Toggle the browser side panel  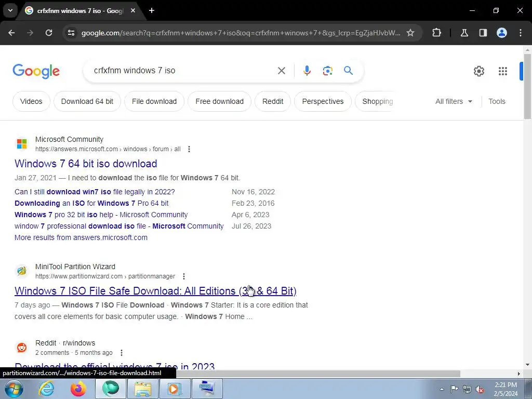pyautogui.click(x=483, y=33)
